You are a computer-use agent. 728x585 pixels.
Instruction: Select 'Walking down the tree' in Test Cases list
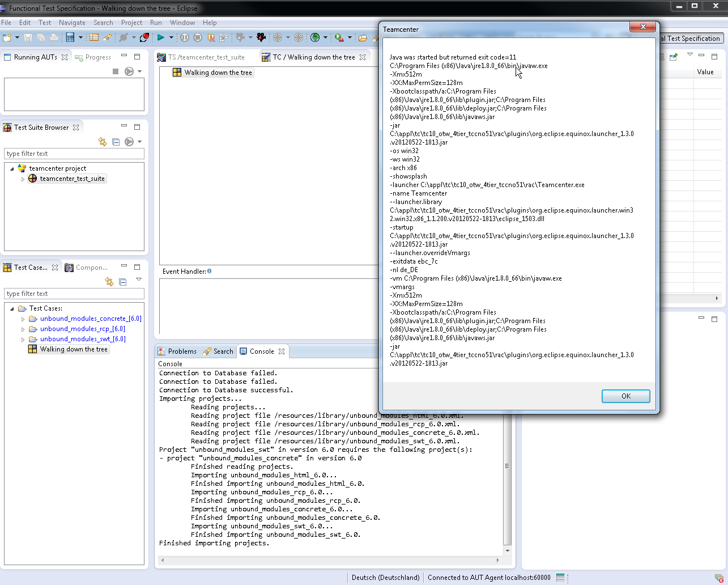[x=68, y=349]
